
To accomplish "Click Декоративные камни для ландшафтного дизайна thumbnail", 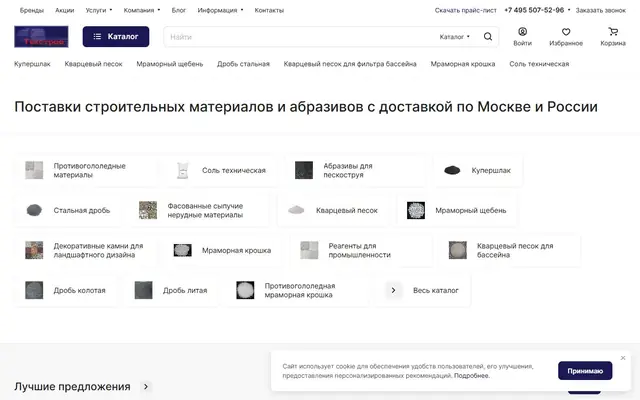I will (x=34, y=250).
